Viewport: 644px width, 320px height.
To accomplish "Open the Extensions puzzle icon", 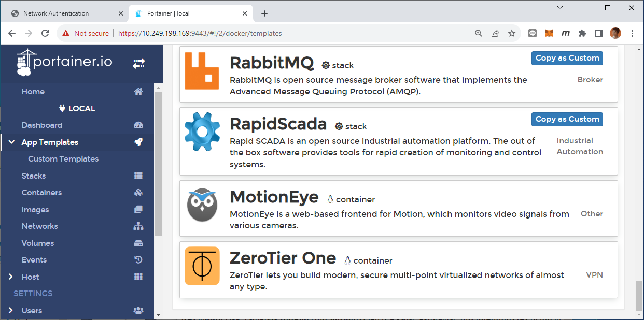I will [582, 33].
